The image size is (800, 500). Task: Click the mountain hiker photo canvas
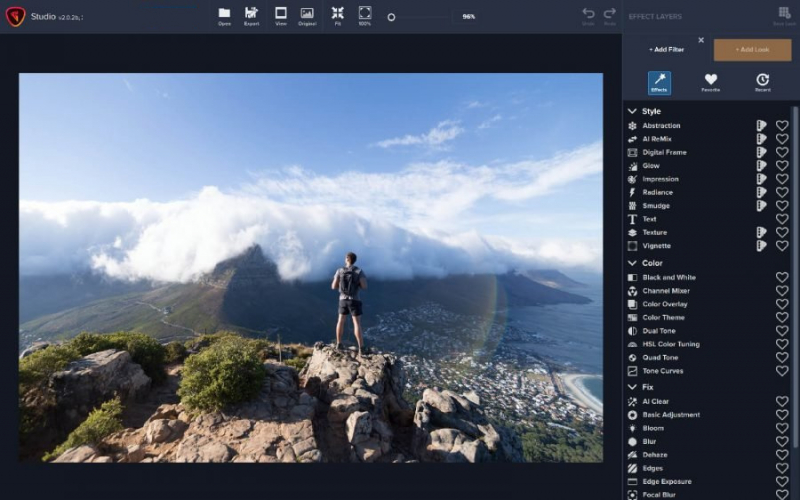click(311, 267)
